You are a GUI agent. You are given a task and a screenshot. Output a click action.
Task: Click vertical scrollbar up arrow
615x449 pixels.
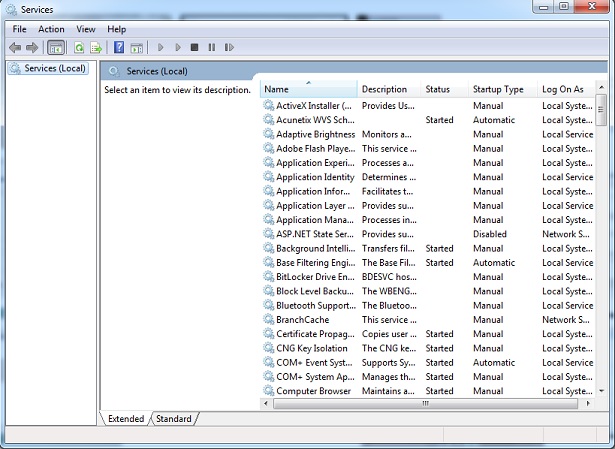tap(601, 87)
